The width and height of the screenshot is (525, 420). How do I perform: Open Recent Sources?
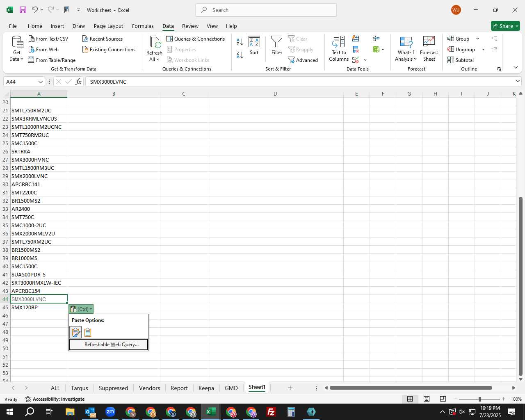pos(103,39)
